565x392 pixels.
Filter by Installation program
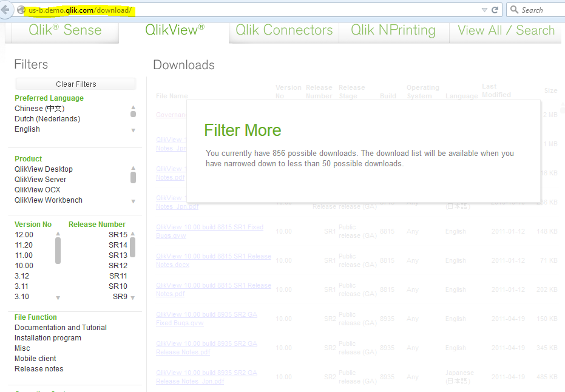(48, 338)
